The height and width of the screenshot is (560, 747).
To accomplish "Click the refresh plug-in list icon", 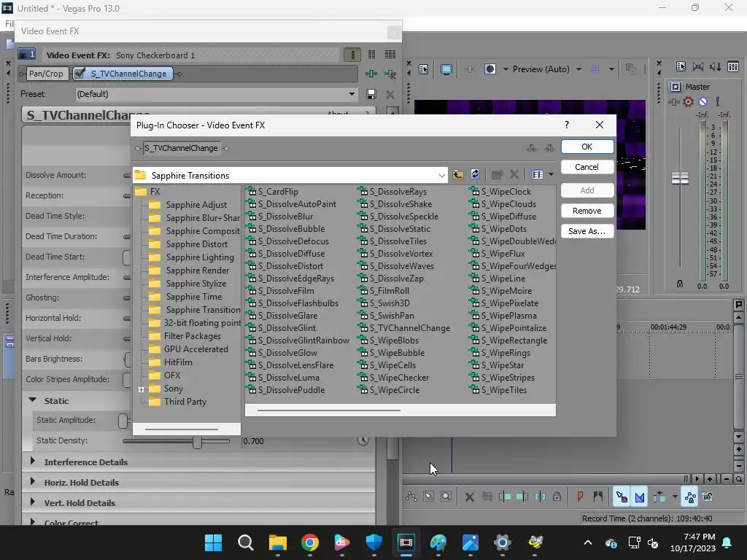I will tap(475, 174).
